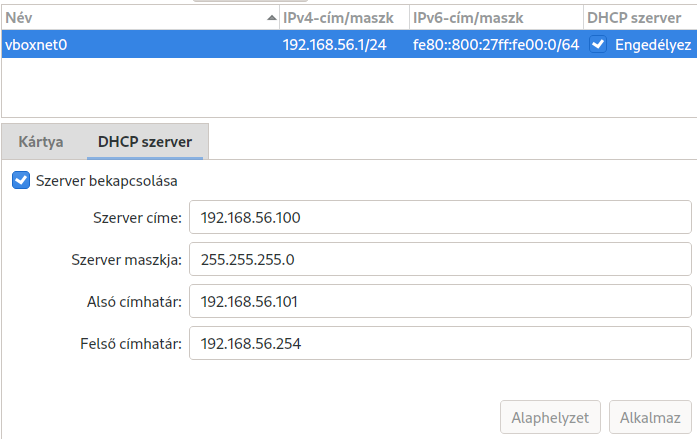Select the 192.168.56.1/24 cell
Screen dimensions: 697x439
pos(334,45)
